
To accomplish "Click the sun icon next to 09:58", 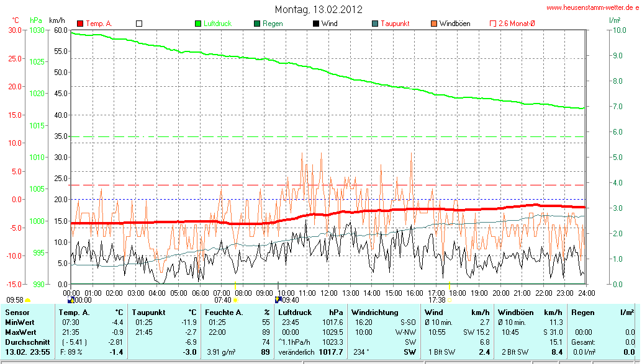I will (27, 300).
